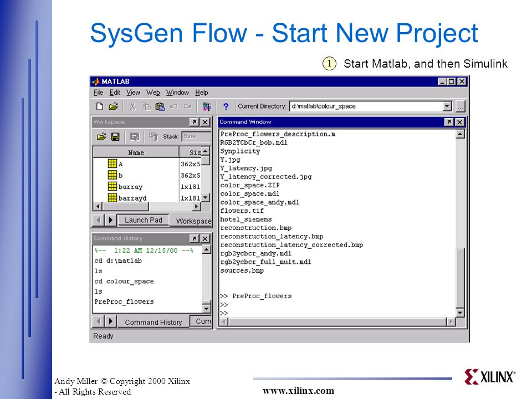Viewport: 532px width, 399px height.
Task: Open the Edit menu
Action: tap(115, 93)
